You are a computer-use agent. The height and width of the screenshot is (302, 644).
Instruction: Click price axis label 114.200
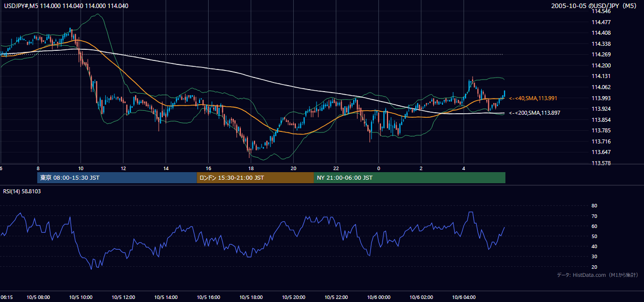coord(601,65)
